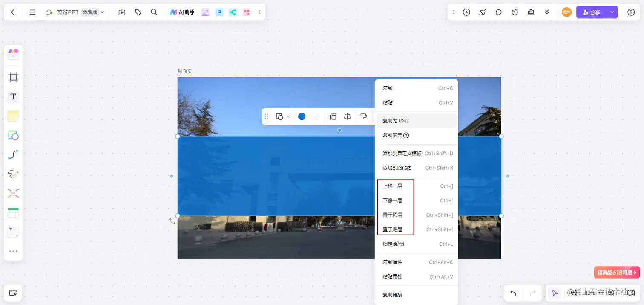Image resolution: width=644 pixels, height=305 pixels.
Task: Select the mind map tool in sidebar
Action: click(x=13, y=194)
